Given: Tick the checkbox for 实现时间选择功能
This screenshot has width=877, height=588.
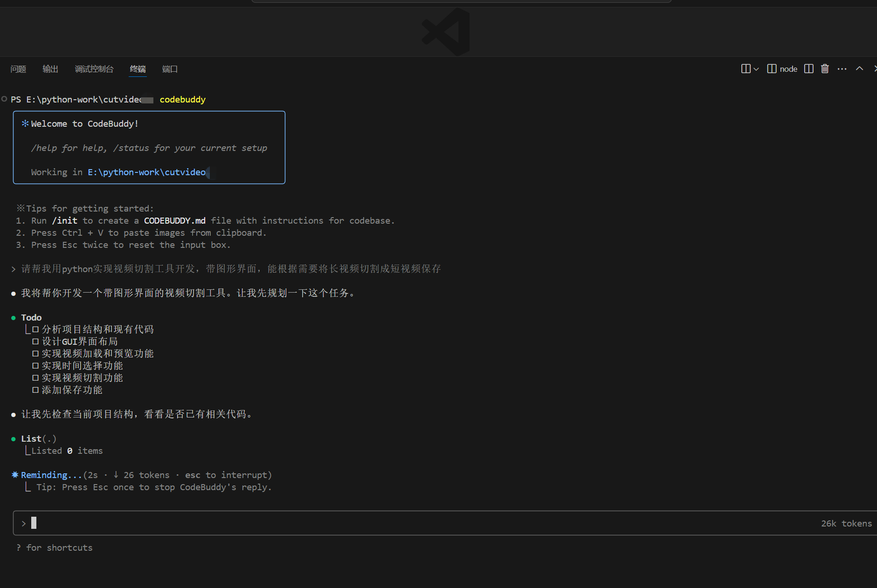Looking at the screenshot, I should pyautogui.click(x=35, y=366).
